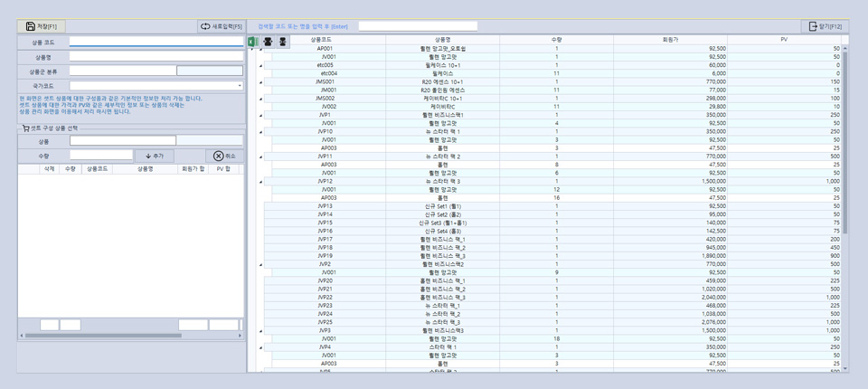Collapse the JVP2 row expander

point(260,264)
